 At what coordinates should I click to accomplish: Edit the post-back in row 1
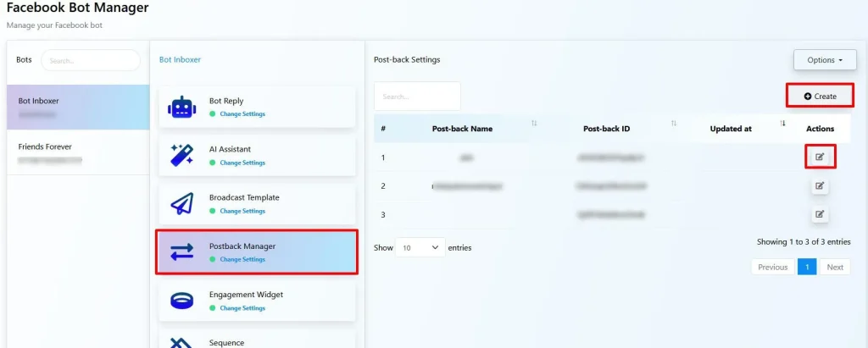(x=820, y=157)
